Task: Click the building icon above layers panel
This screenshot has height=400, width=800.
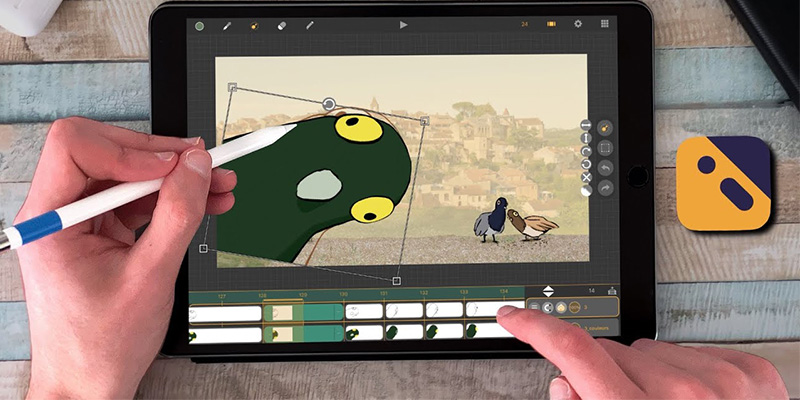Action: tap(612, 290)
